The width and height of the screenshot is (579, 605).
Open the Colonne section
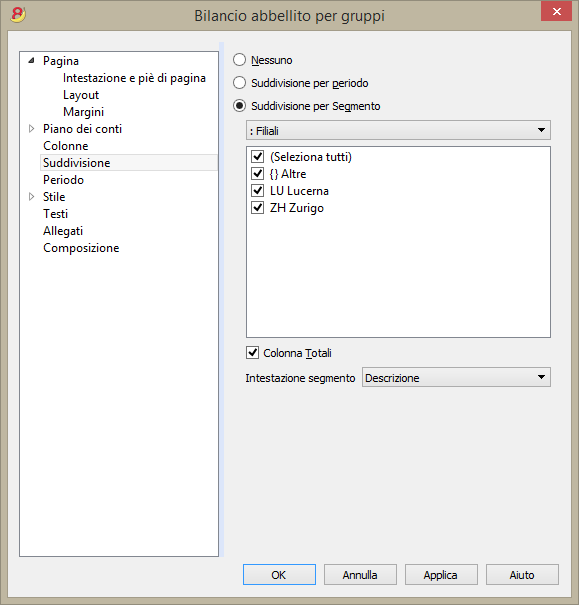click(x=66, y=146)
